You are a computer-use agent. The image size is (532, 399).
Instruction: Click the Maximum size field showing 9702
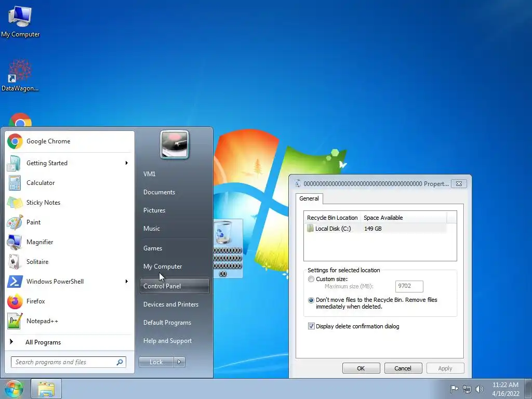pos(409,286)
